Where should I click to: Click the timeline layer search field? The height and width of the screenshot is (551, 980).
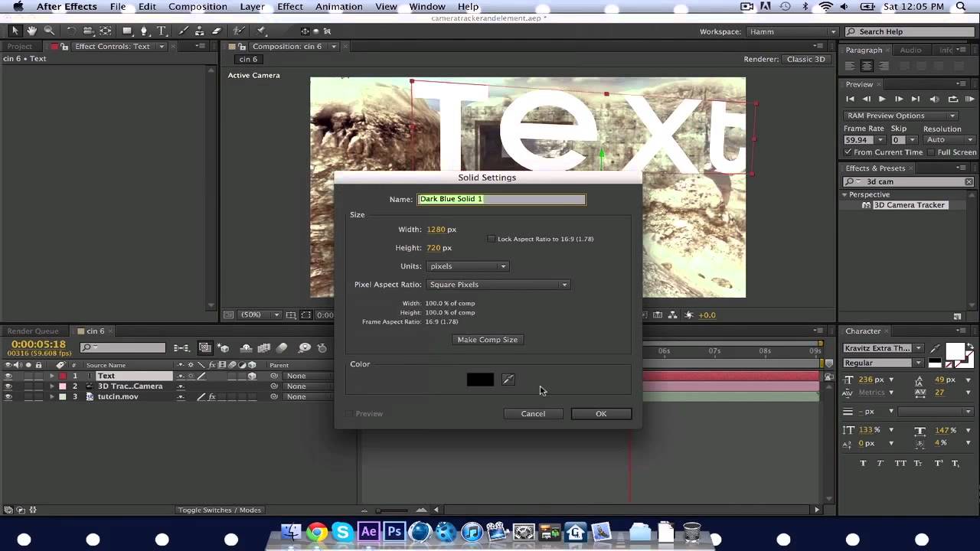click(x=123, y=348)
